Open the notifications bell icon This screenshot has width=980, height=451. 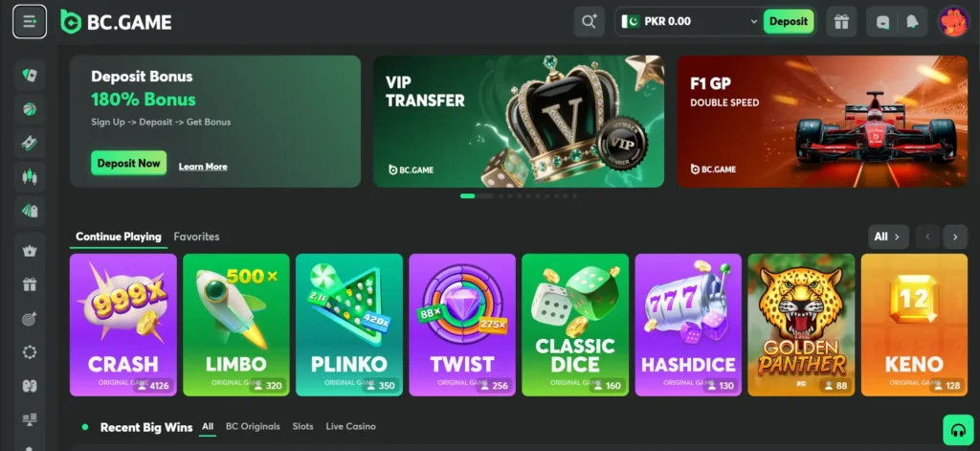click(x=912, y=22)
